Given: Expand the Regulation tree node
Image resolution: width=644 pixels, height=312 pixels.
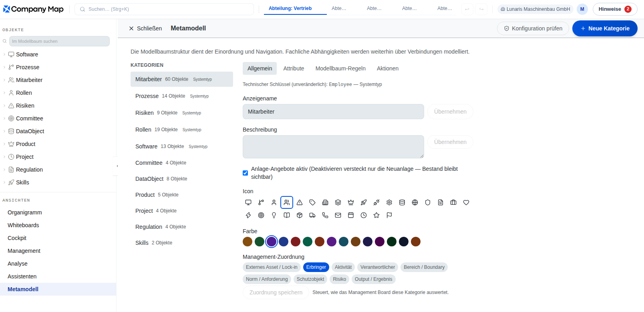Looking at the screenshot, I should click(x=4, y=170).
